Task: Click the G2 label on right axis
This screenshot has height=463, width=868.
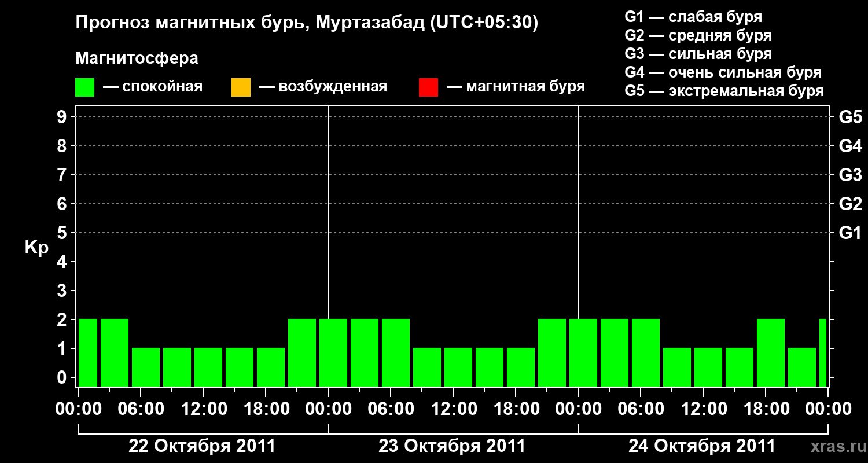Action: [850, 204]
